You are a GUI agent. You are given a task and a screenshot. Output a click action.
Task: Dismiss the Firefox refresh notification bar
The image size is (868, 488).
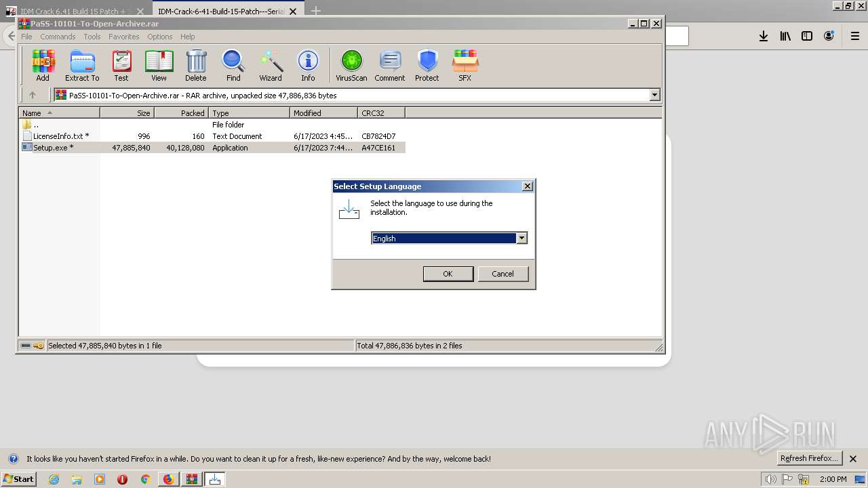tap(853, 459)
